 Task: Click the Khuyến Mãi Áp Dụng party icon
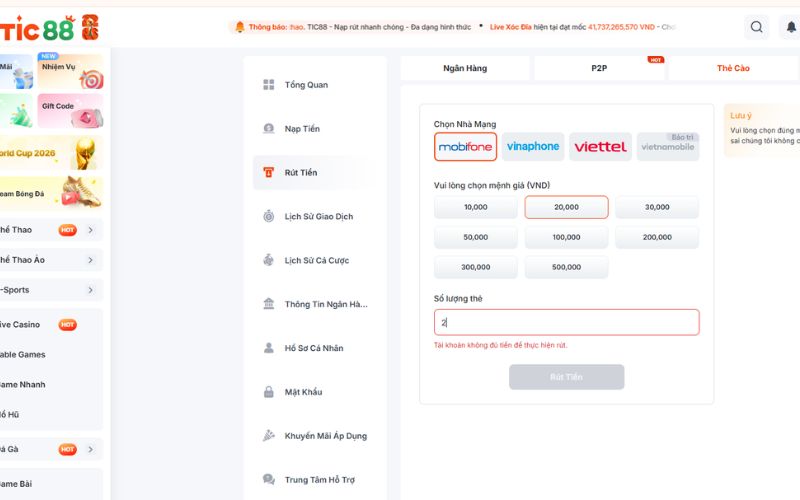(x=269, y=436)
